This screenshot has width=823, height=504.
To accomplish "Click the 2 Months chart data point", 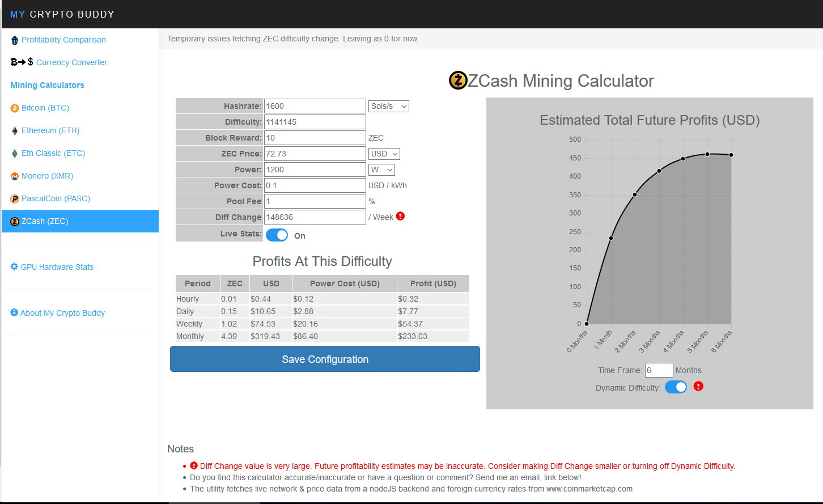I will pos(635,194).
